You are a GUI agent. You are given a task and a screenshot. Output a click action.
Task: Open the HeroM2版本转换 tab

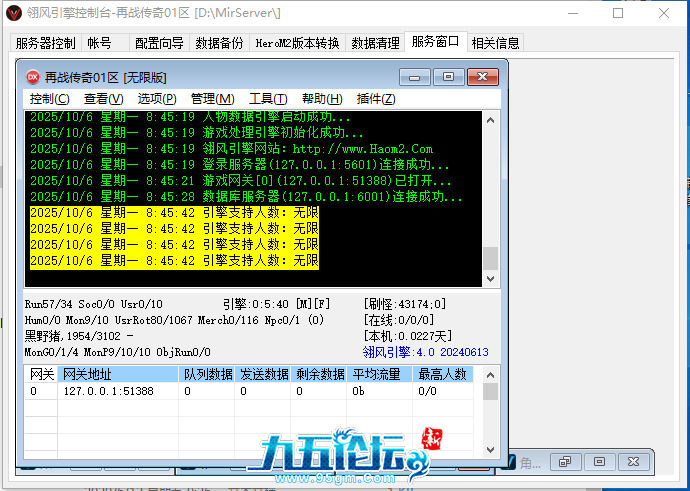(297, 43)
